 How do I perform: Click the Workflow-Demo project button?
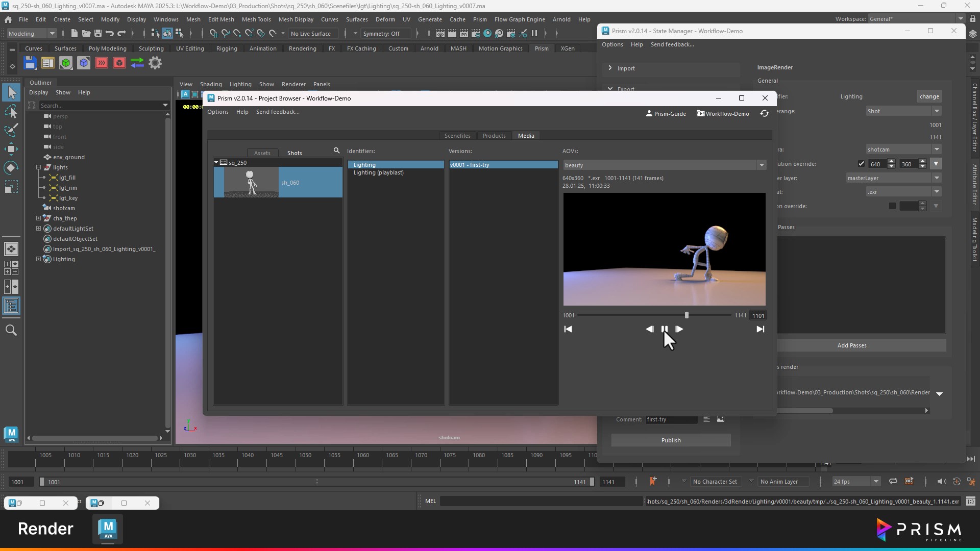723,113
